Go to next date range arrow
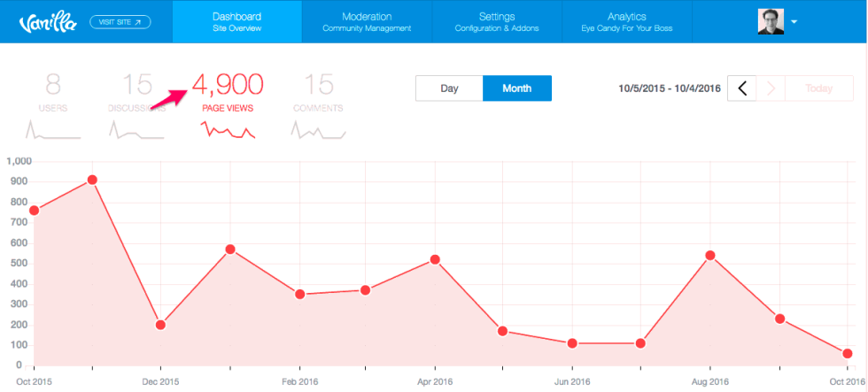 point(771,88)
